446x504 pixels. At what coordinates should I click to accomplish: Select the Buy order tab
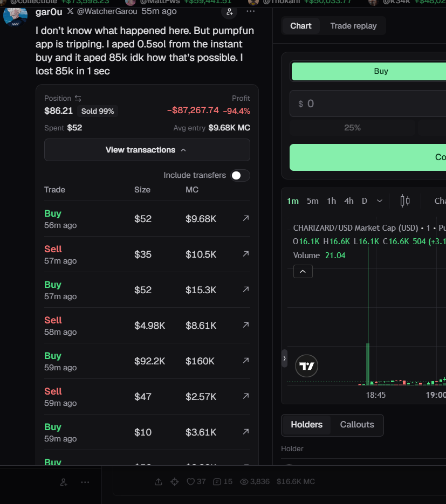[368, 71]
